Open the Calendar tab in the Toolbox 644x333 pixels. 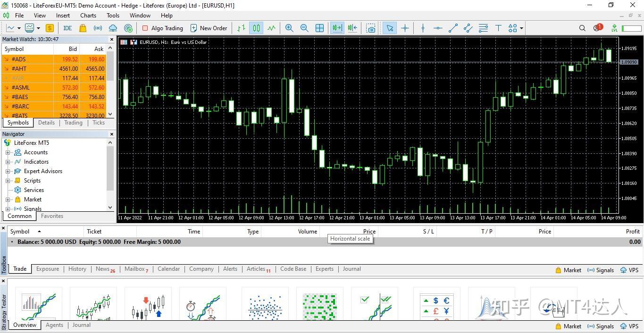(x=168, y=269)
